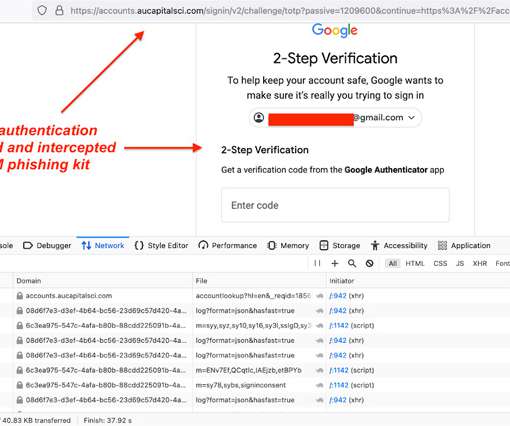This screenshot has width=510, height=426.
Task: Sort by the Domain column header
Action: pos(103,281)
